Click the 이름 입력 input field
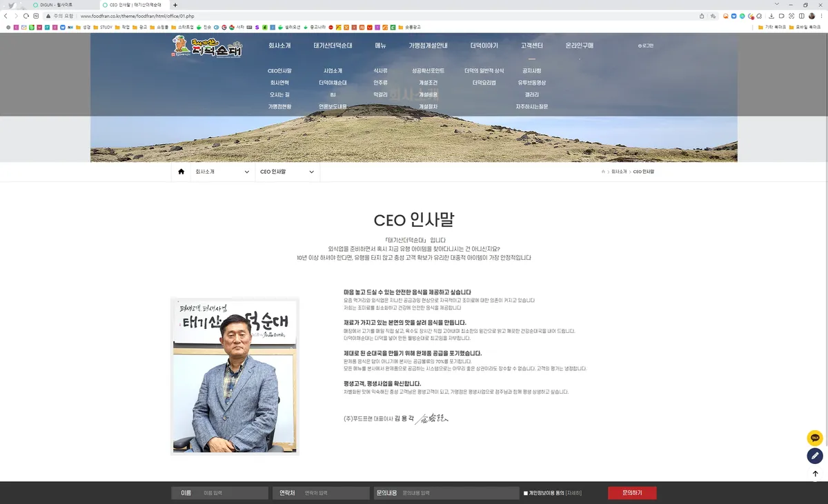The image size is (828, 504). (x=234, y=493)
